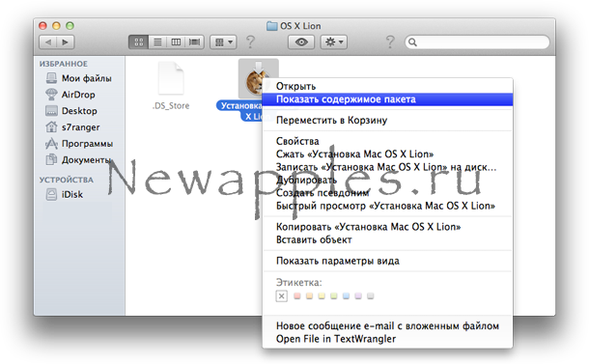The width and height of the screenshot is (589, 364).
Task: Click the OS X Lion folder title icon
Action: click(x=272, y=25)
